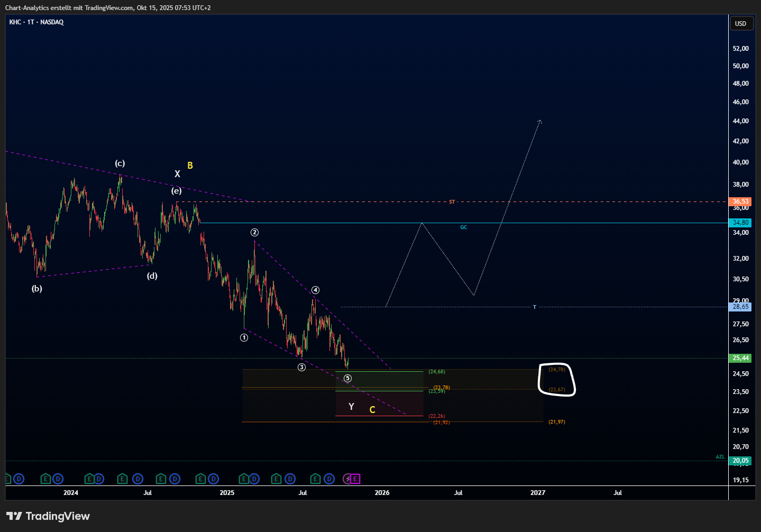Click the teal 20,05 AZL price label
761x532 pixels.
click(x=740, y=461)
